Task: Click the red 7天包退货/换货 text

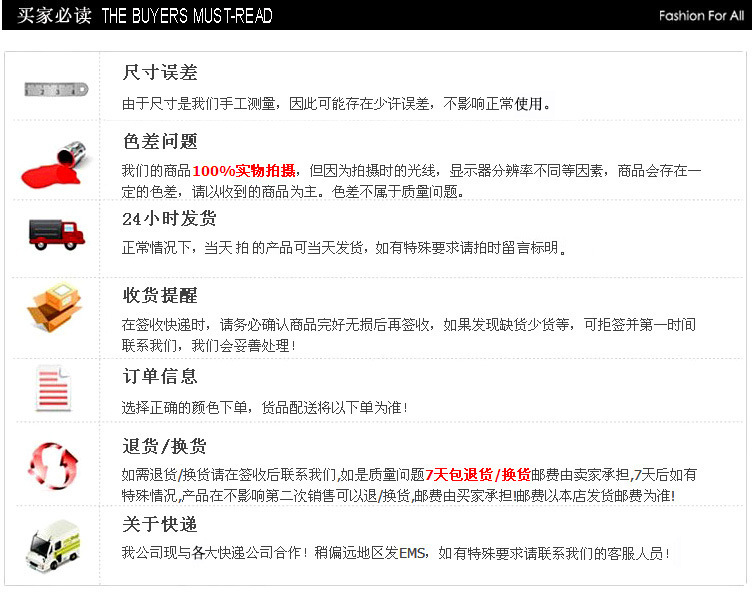Action: coord(478,475)
